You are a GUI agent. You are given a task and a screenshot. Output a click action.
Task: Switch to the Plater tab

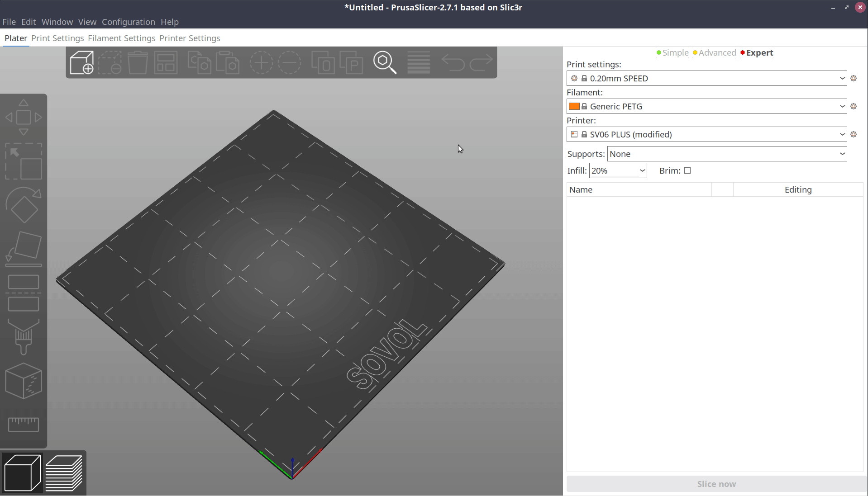[16, 38]
